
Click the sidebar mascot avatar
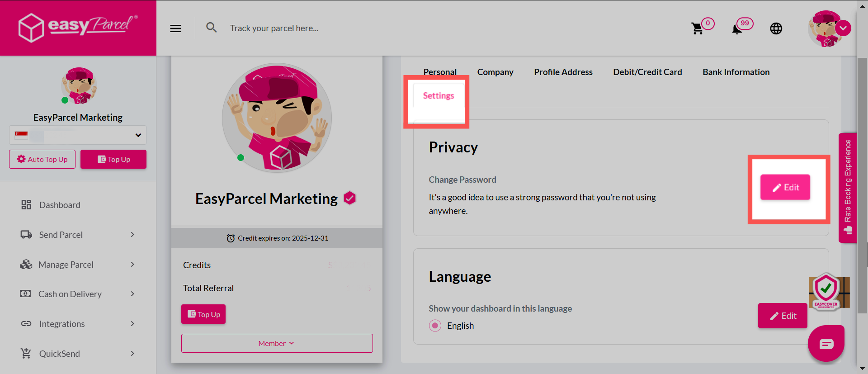pos(79,86)
